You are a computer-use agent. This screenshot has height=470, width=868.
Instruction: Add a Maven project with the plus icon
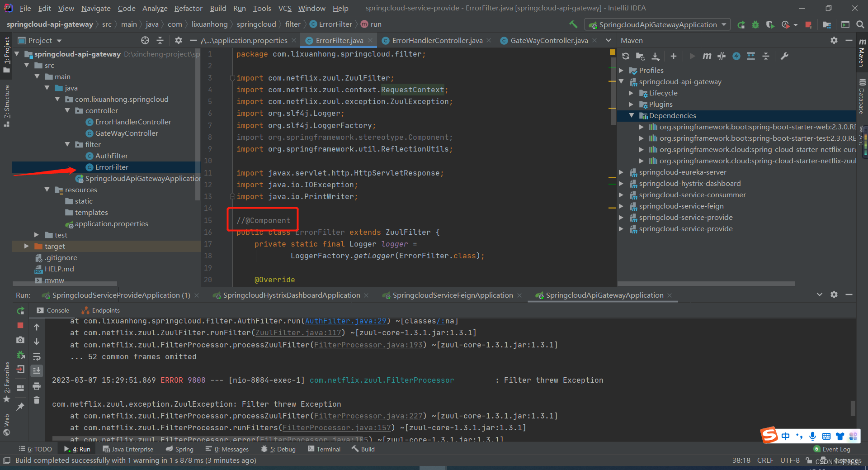point(674,56)
